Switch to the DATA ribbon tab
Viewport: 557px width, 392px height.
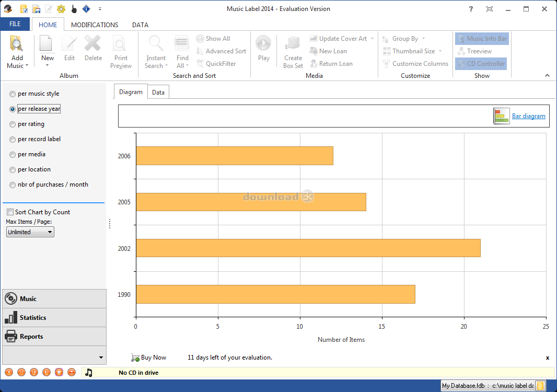pos(141,25)
